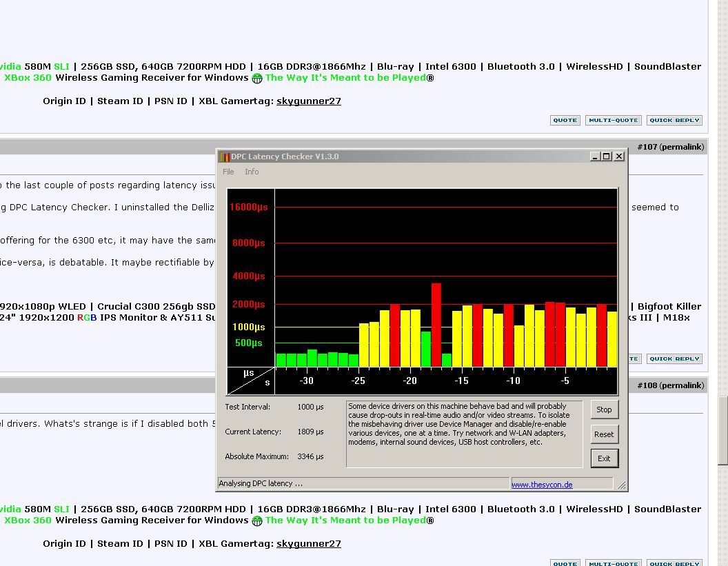Click the Current Latency value 1809 µs

click(311, 432)
